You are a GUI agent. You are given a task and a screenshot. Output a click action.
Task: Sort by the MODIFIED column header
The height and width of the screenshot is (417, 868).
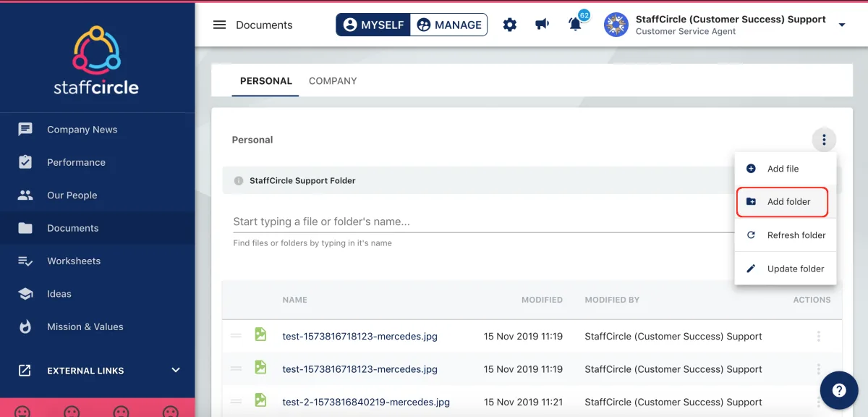[542, 300]
